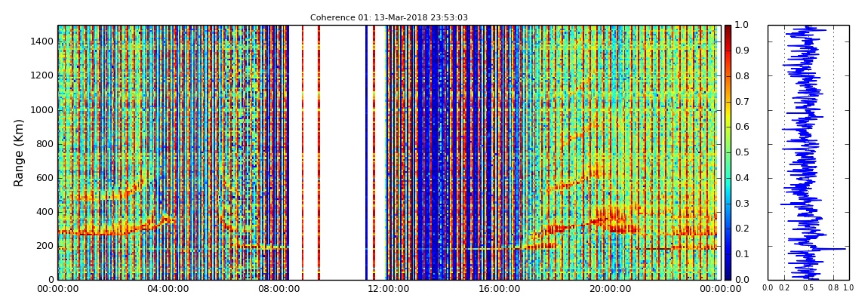Click the profile plot 0.2 tick label
This screenshot has width=868, height=307.
pos(784,288)
